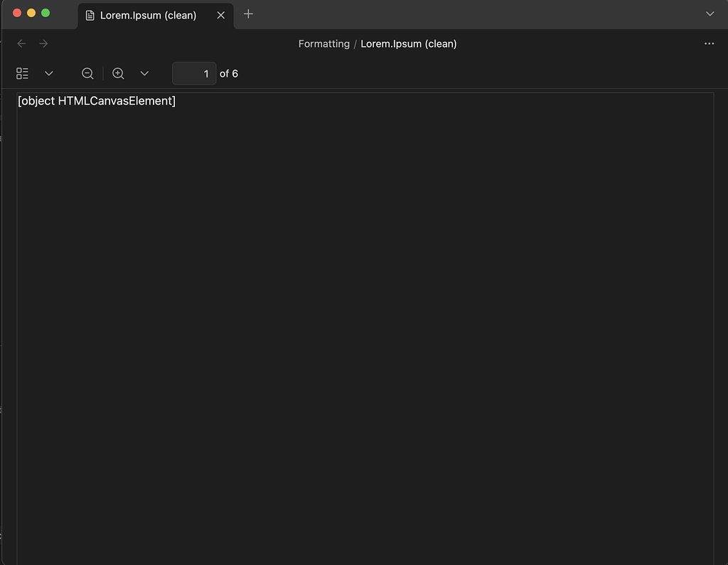Open more options with the ellipsis icon
Screen dimensions: 728x565
point(709,43)
